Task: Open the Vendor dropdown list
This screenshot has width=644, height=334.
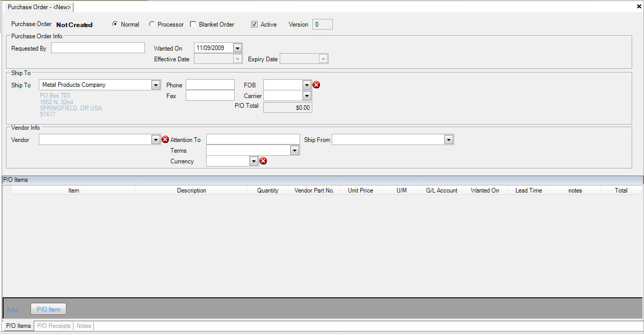Action: [156, 139]
